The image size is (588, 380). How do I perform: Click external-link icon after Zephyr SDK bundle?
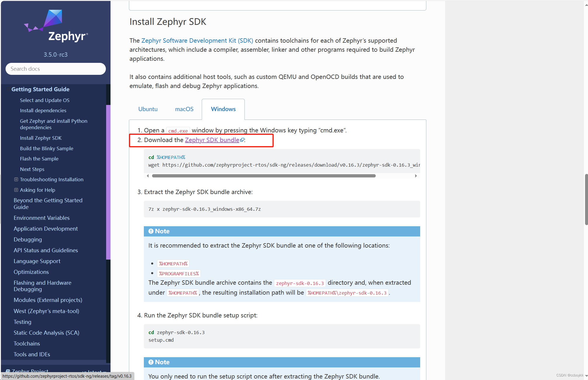point(242,140)
